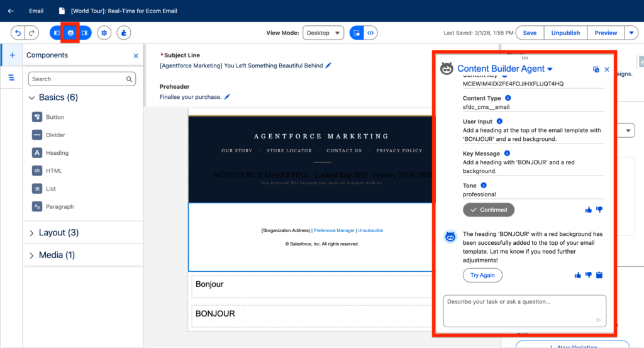Expand the Media (1) section
This screenshot has height=348, width=644.
[x=32, y=255]
